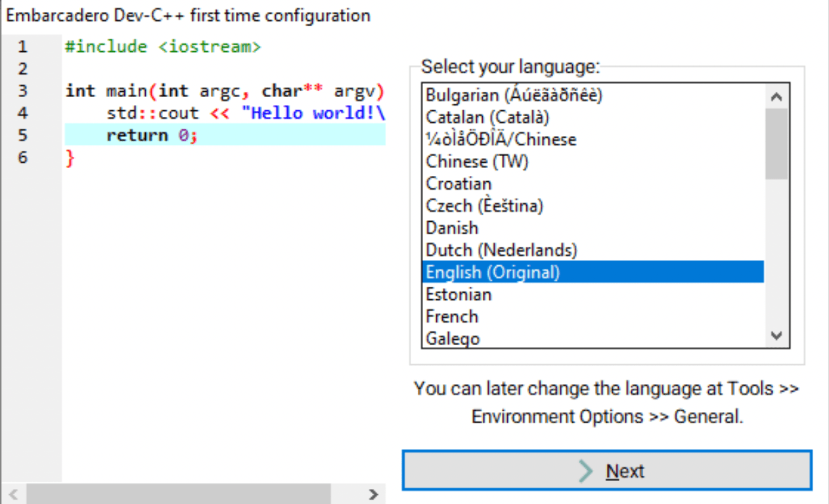Select Chinese (TW) language
The width and height of the screenshot is (829, 504).
click(593, 161)
